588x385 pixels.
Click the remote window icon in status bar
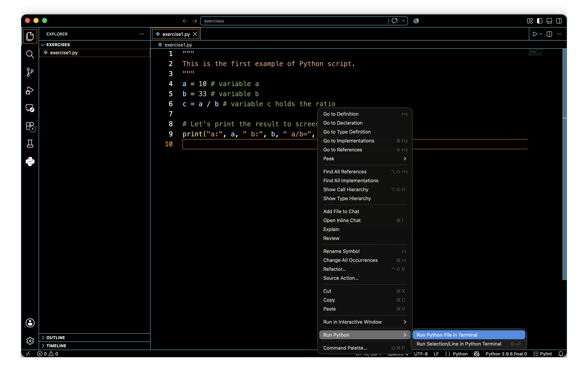[x=28, y=354]
